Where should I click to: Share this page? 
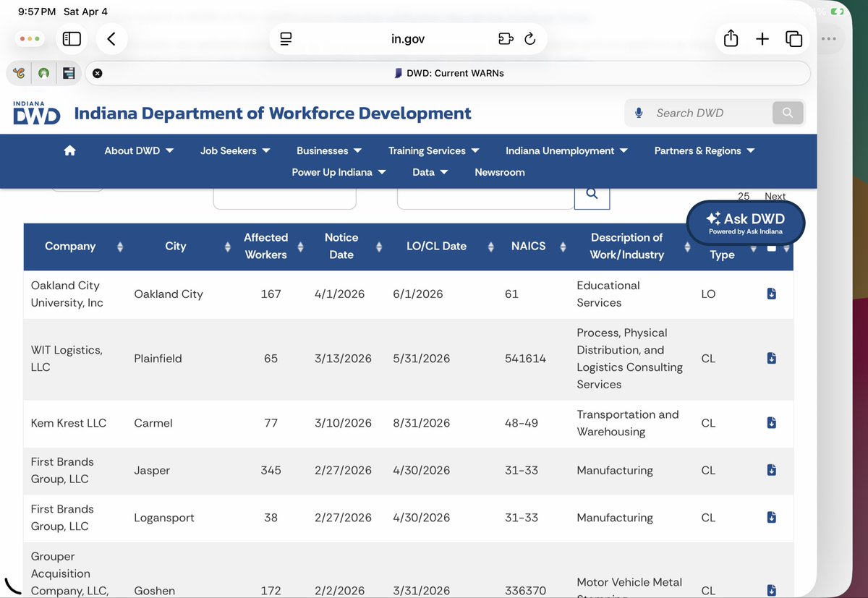(731, 39)
